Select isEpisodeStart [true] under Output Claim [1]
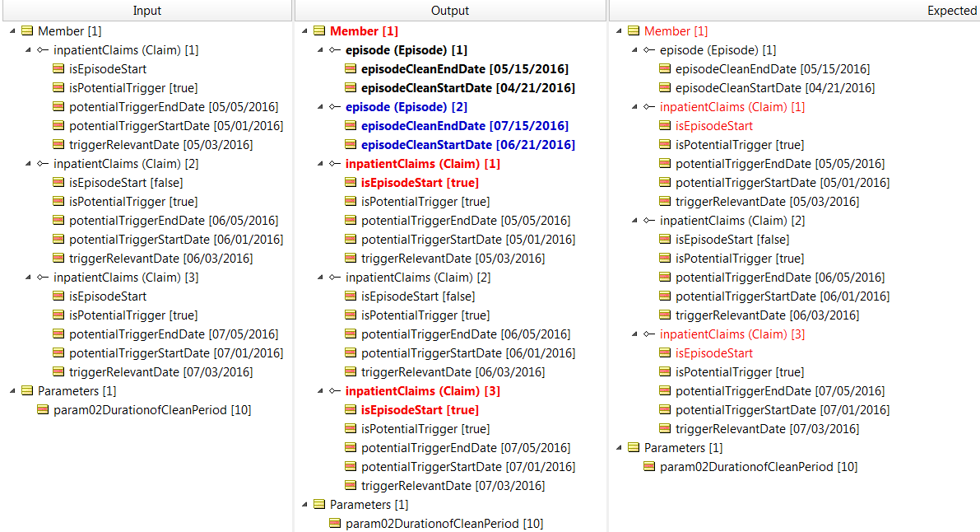Screen dimensions: 980x532 [x=420, y=183]
